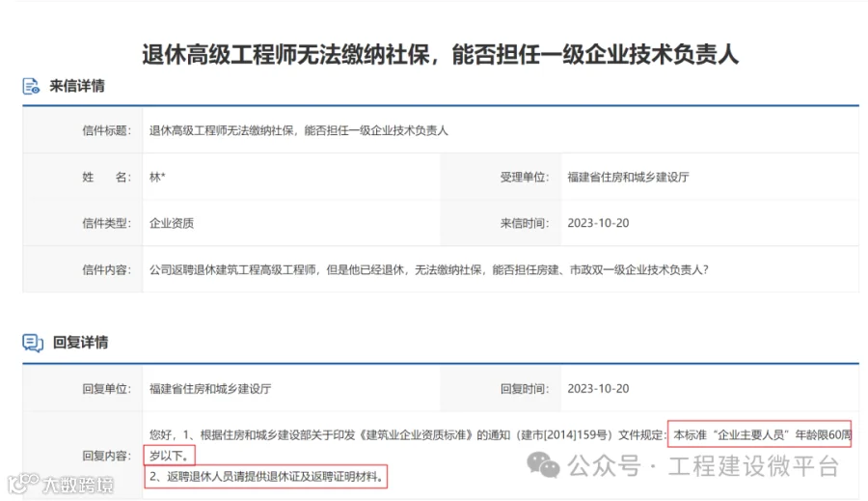
Task: Click the 回复单位 label
Action: 107,389
